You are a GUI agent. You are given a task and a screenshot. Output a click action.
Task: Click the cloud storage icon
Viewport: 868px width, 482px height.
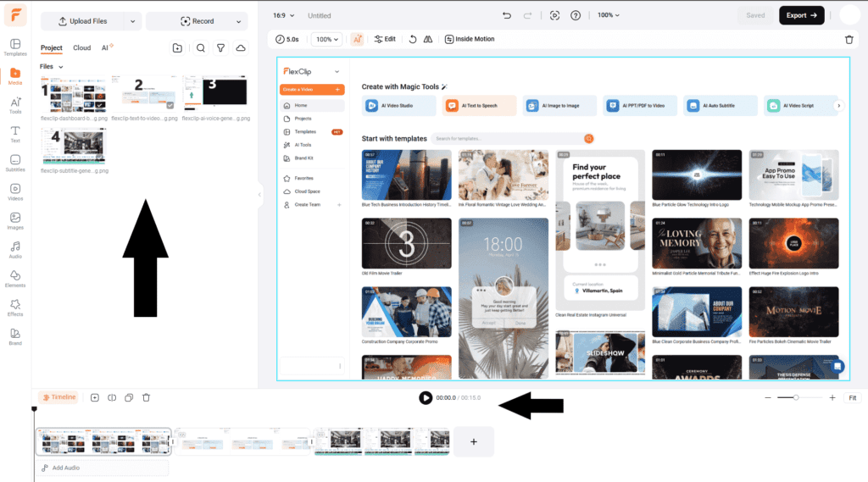tap(241, 48)
